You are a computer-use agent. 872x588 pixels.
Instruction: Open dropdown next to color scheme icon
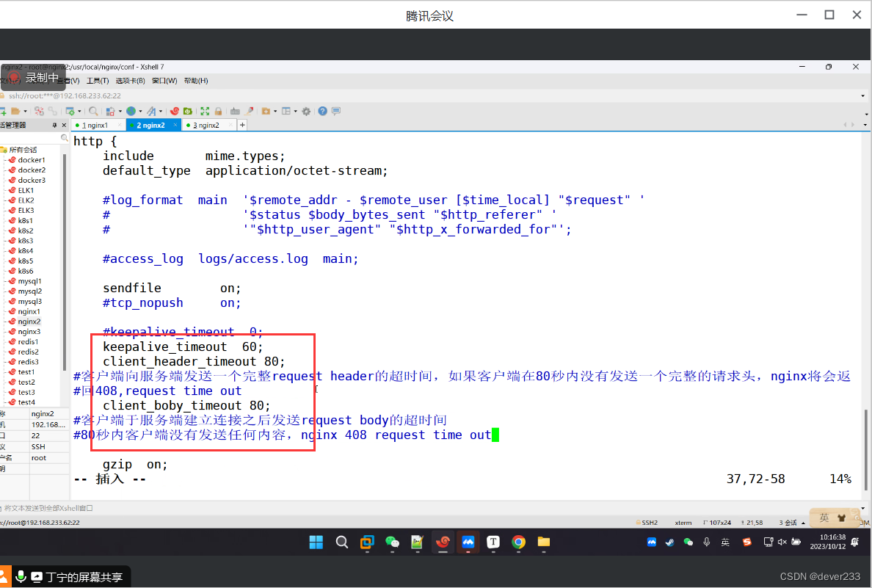(120, 112)
